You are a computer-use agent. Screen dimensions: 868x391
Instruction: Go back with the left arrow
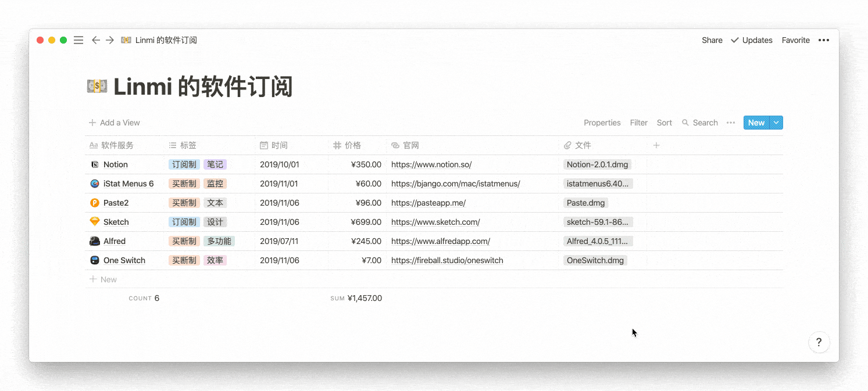pyautogui.click(x=96, y=40)
